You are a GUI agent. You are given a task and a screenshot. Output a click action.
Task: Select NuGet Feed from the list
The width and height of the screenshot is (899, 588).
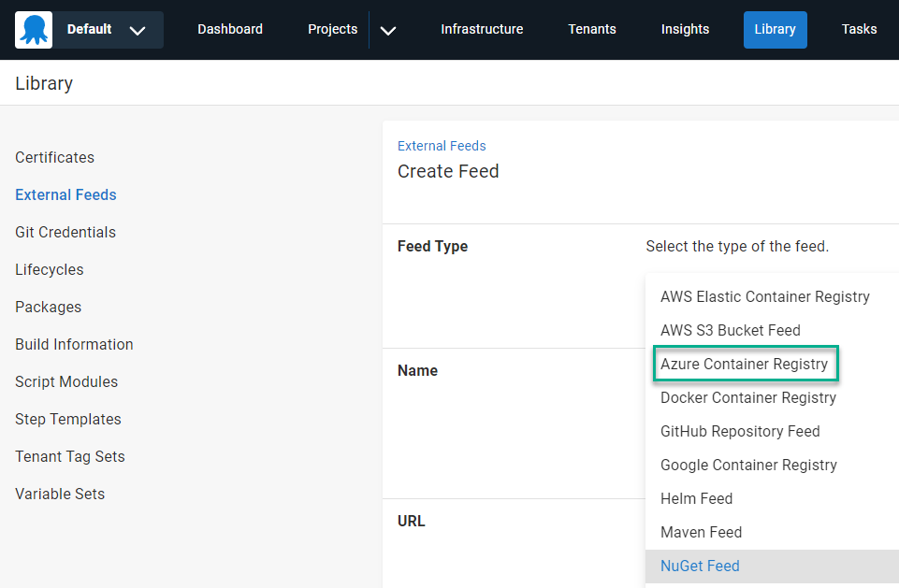700,566
